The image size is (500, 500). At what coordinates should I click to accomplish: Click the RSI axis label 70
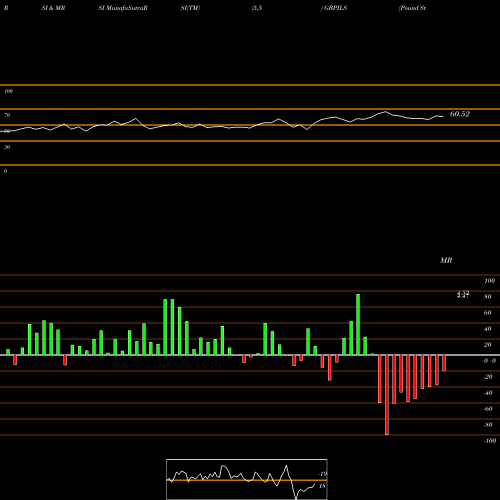click(x=7, y=115)
